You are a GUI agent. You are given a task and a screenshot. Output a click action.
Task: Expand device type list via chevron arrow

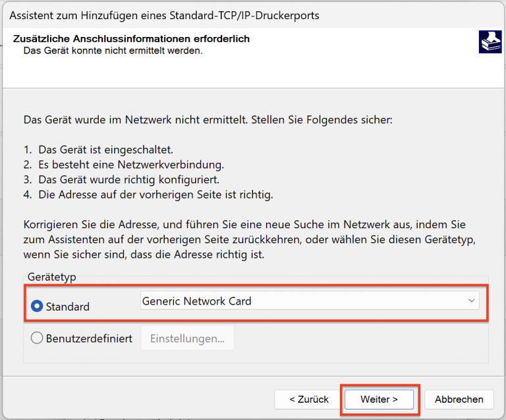[x=471, y=301]
